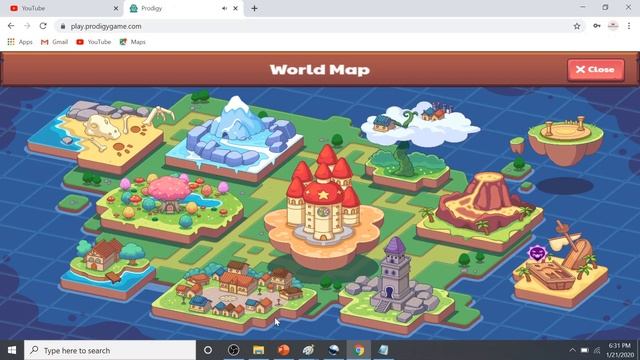Open the Apps bookmark
Screen dimensions: 640x360
coord(20,42)
